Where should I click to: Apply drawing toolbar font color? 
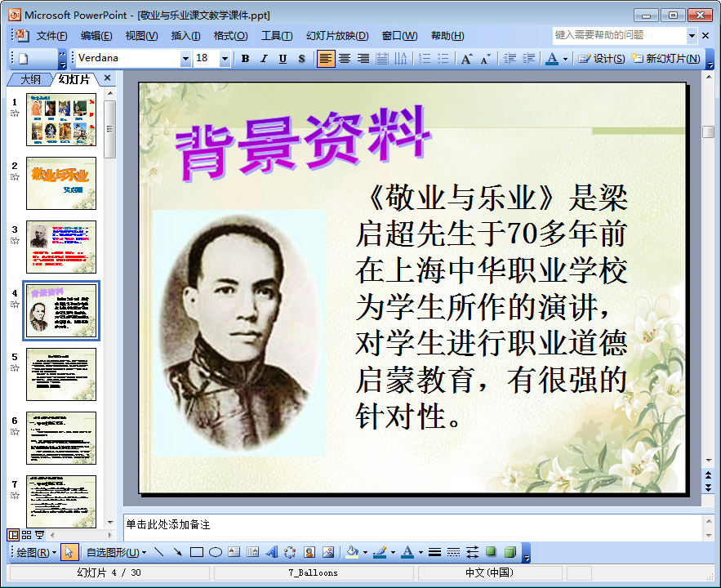407,552
